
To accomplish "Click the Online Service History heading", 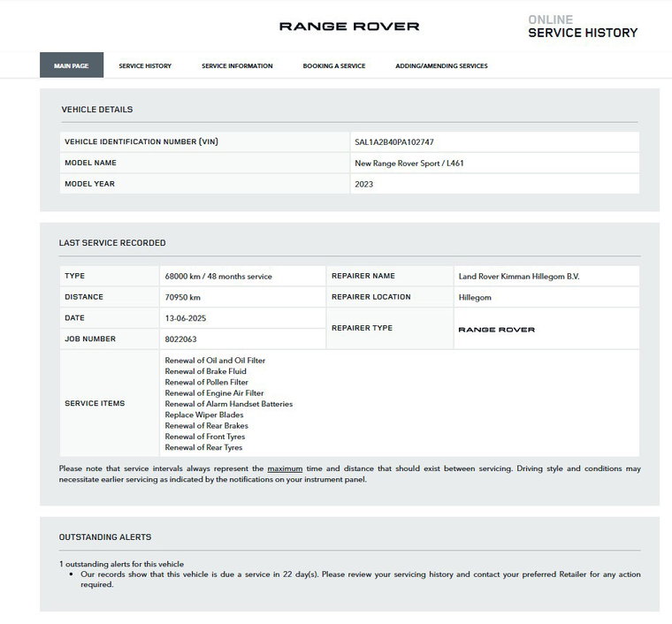I will coord(583,27).
